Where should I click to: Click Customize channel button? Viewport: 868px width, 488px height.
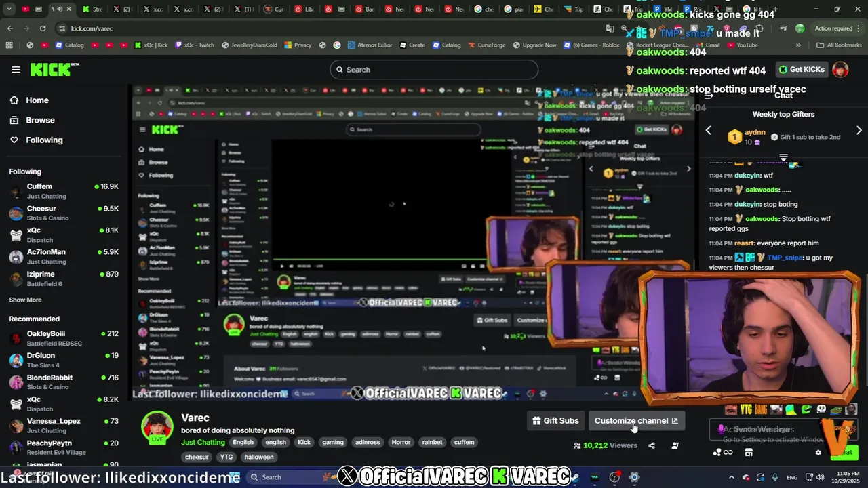(x=636, y=421)
